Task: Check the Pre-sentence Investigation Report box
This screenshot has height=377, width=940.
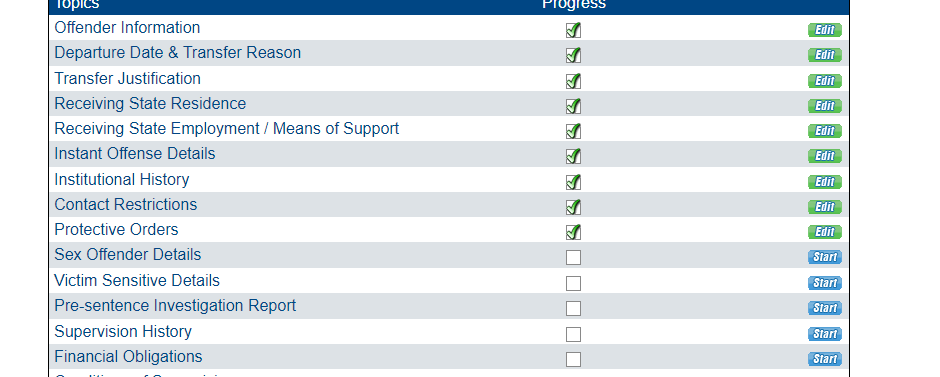Action: (573, 309)
